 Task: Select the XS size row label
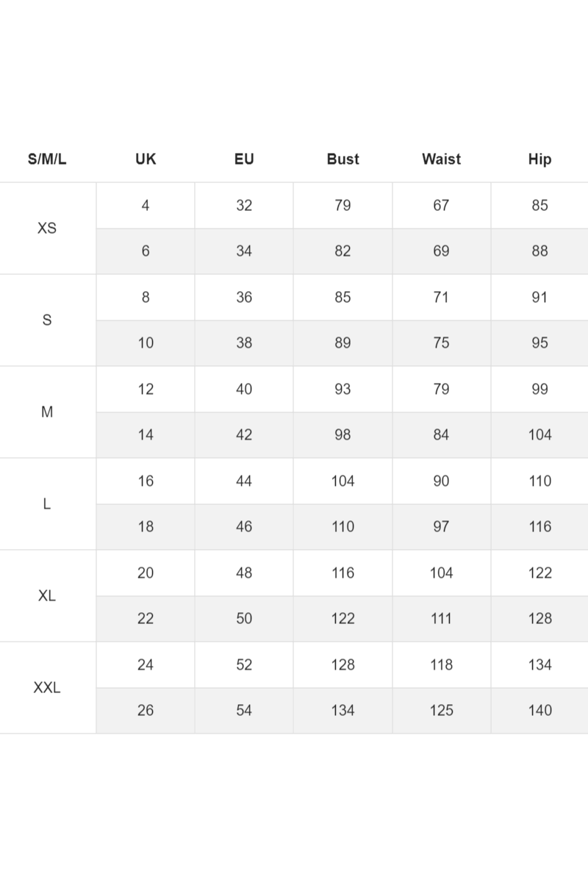point(47,229)
